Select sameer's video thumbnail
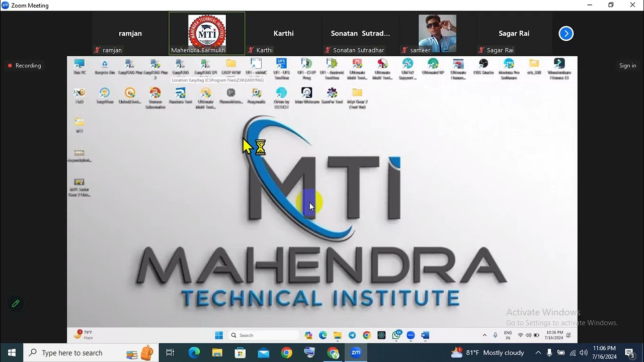 tap(437, 34)
